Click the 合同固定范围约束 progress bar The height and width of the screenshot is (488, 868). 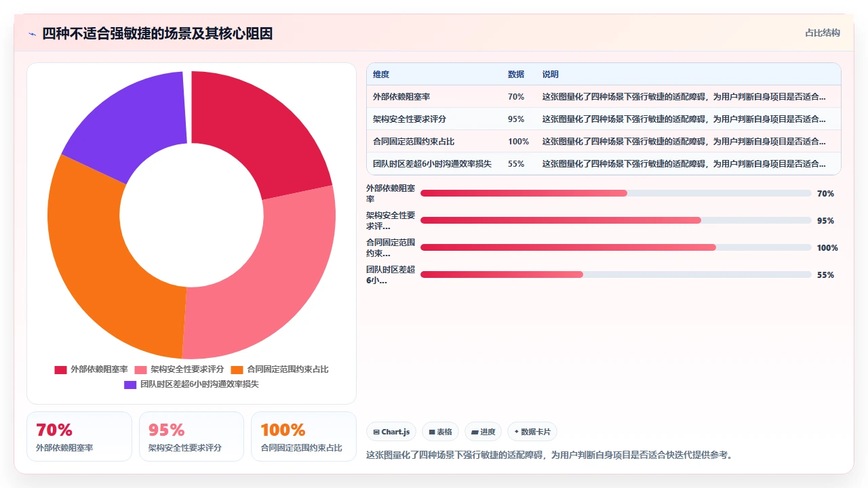[x=616, y=247]
